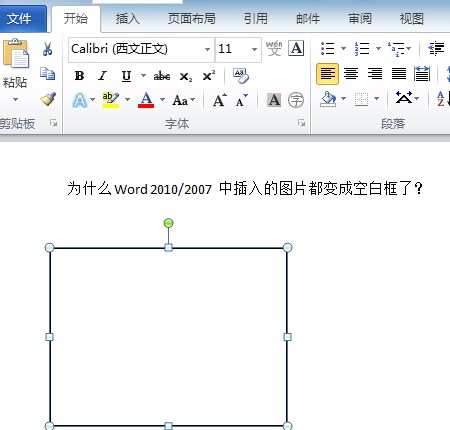This screenshot has width=450, height=430.
Task: Click the sort A-Z icon
Action: (443, 99)
